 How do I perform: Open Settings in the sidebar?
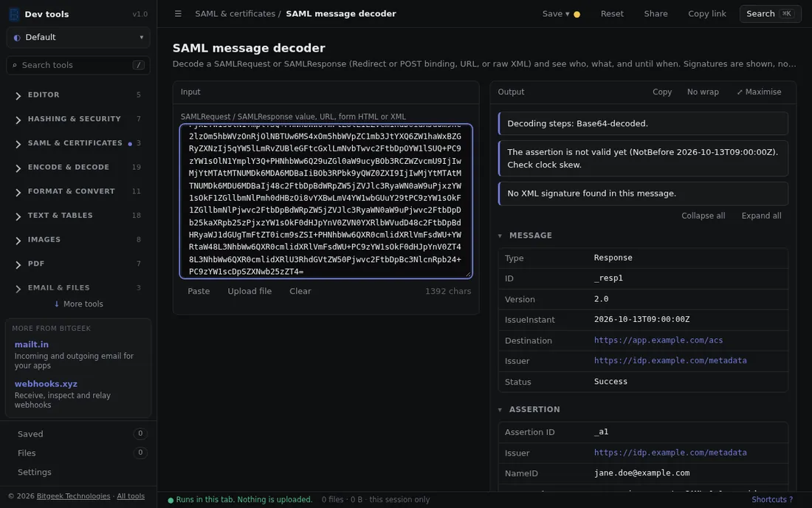[35, 473]
